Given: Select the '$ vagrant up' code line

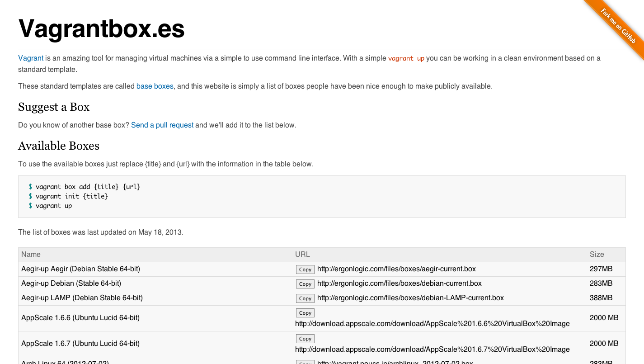Looking at the screenshot, I should 50,206.
